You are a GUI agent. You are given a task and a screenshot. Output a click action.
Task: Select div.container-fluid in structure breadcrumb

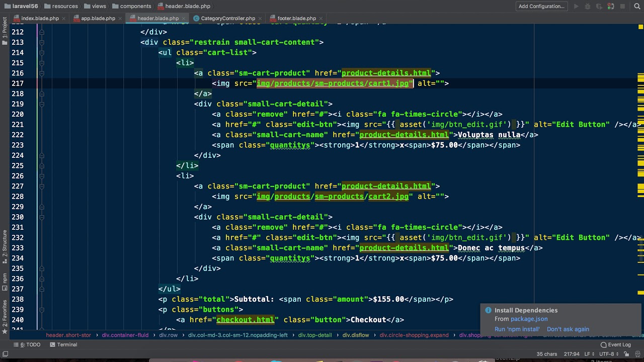click(x=125, y=335)
